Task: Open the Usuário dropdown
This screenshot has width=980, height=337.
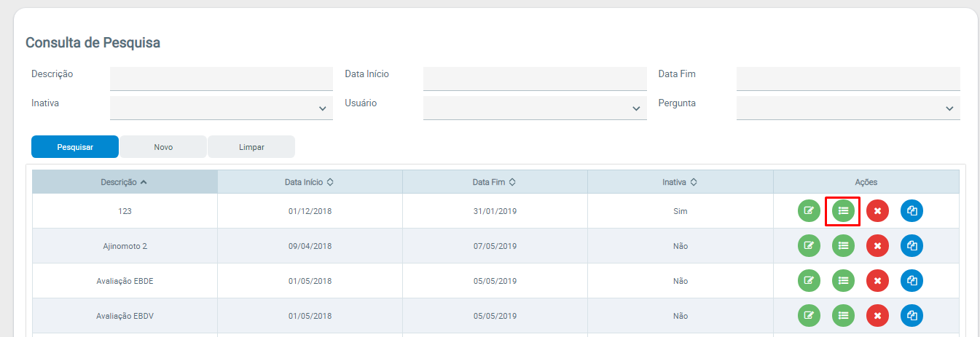Action: 534,108
